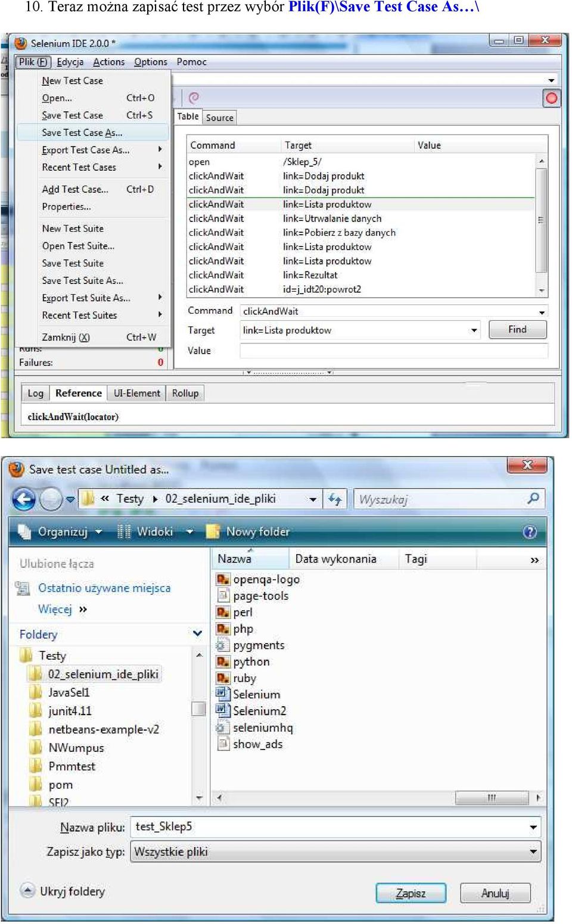
Task: Open the base URL dropdown arrow
Action: click(x=552, y=80)
